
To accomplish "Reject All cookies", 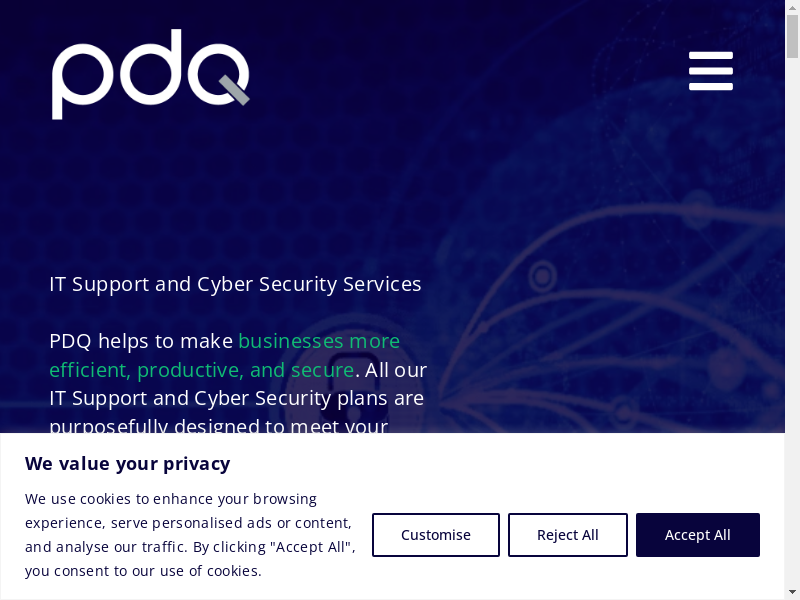I will (x=567, y=535).
